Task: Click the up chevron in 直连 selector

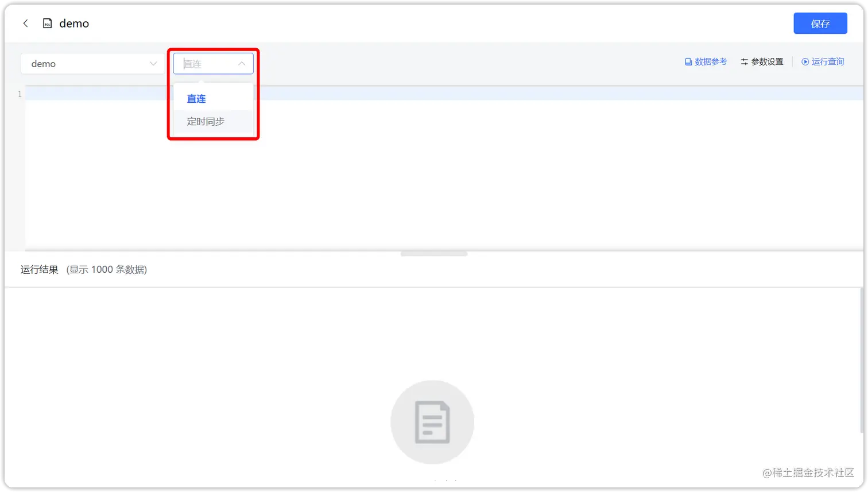Action: [x=242, y=64]
